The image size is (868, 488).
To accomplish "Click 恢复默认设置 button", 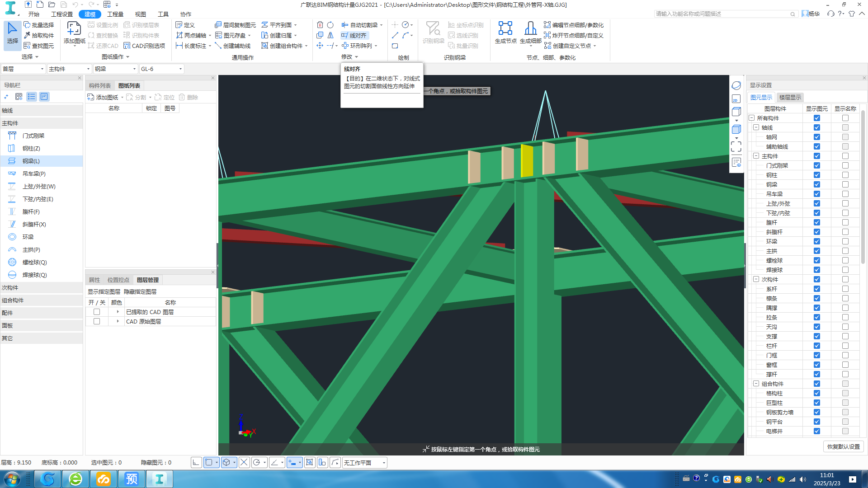I will (x=843, y=446).
